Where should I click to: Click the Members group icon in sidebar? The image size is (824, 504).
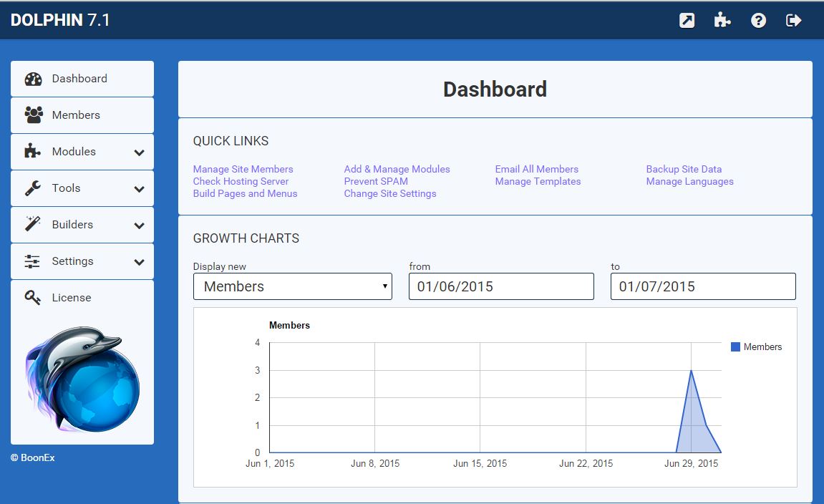(x=33, y=115)
